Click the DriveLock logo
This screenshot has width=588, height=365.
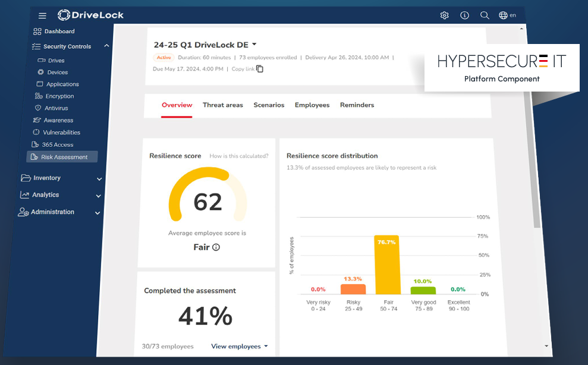pos(90,15)
